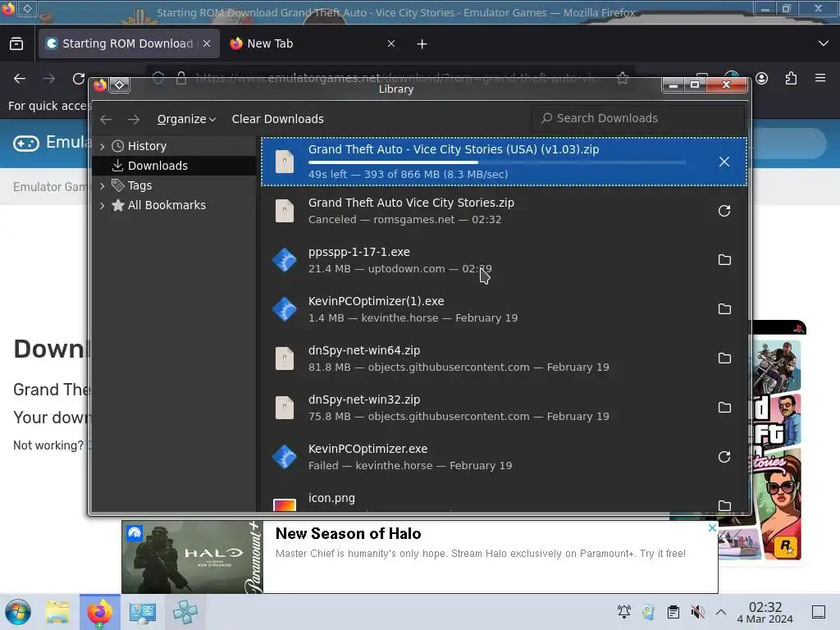
Task: Cancel the Vice City Stories (USA) download
Action: [x=724, y=162]
